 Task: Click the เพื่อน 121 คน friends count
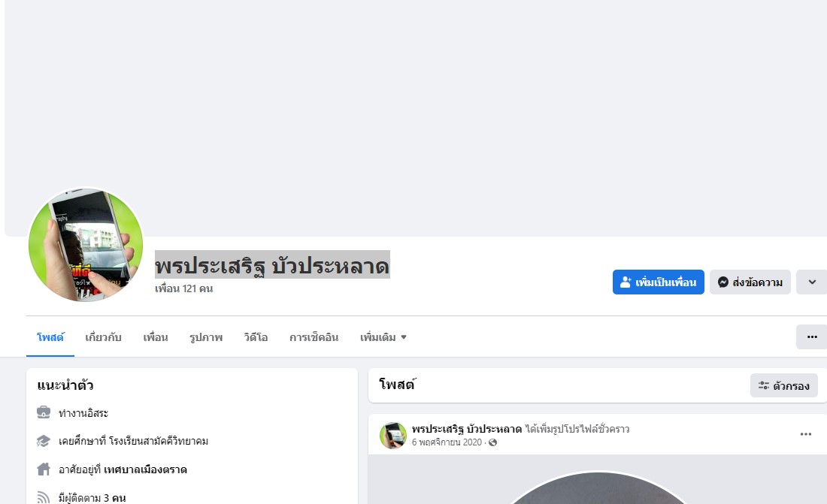[x=183, y=288]
